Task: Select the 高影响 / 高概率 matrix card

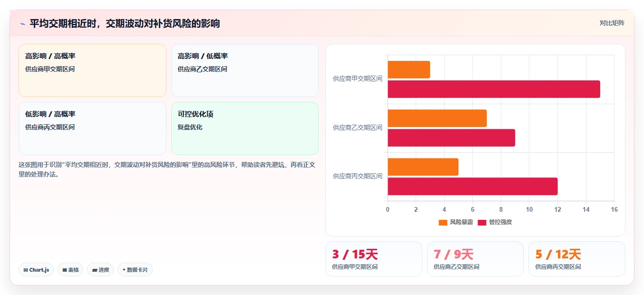Action: click(x=92, y=70)
